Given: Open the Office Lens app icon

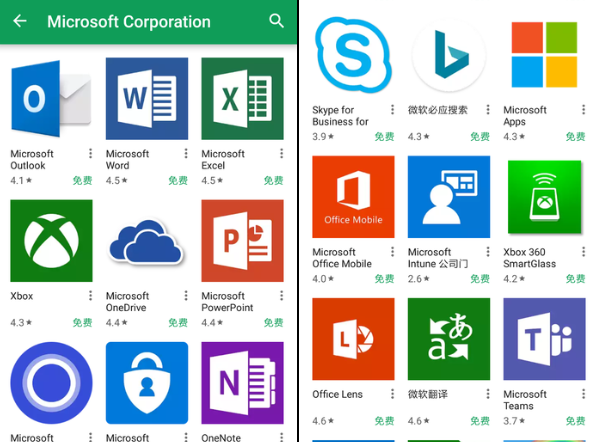Looking at the screenshot, I should tap(353, 339).
